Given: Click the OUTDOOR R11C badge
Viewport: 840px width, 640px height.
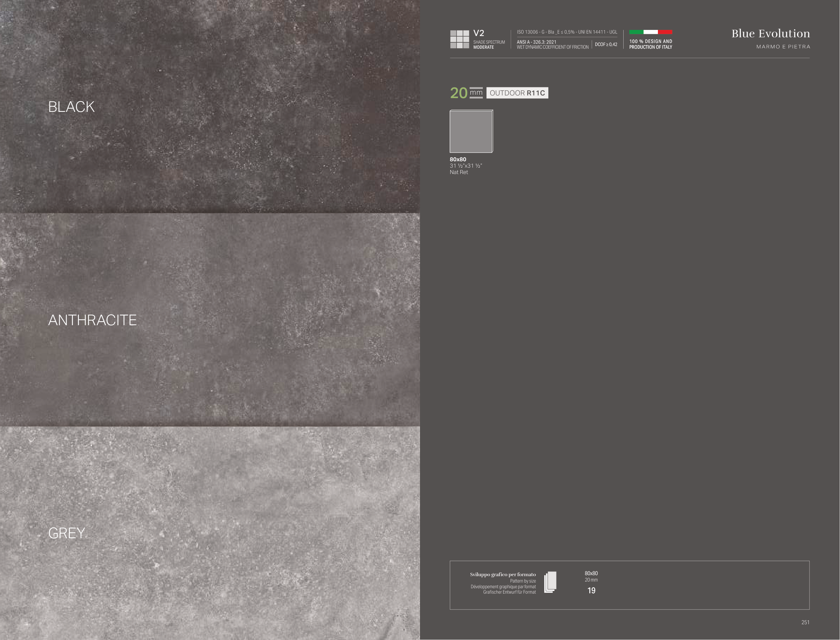Looking at the screenshot, I should [x=517, y=93].
